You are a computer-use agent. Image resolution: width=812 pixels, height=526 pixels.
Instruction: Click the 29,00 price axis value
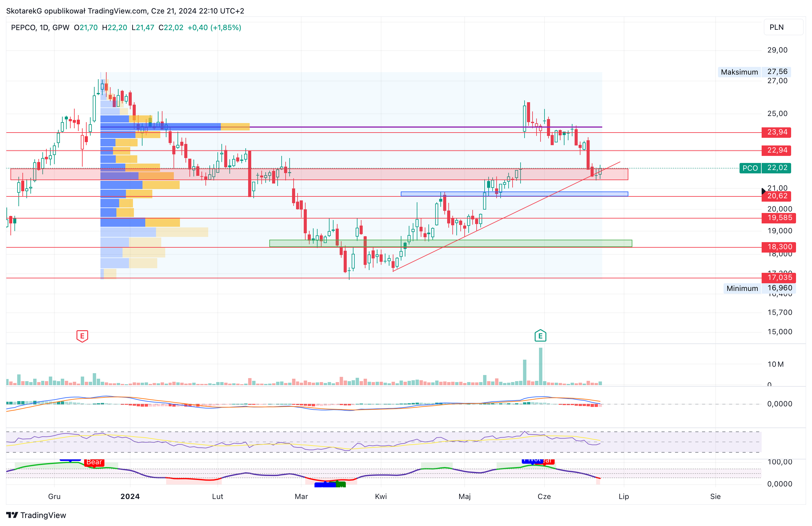(x=777, y=50)
